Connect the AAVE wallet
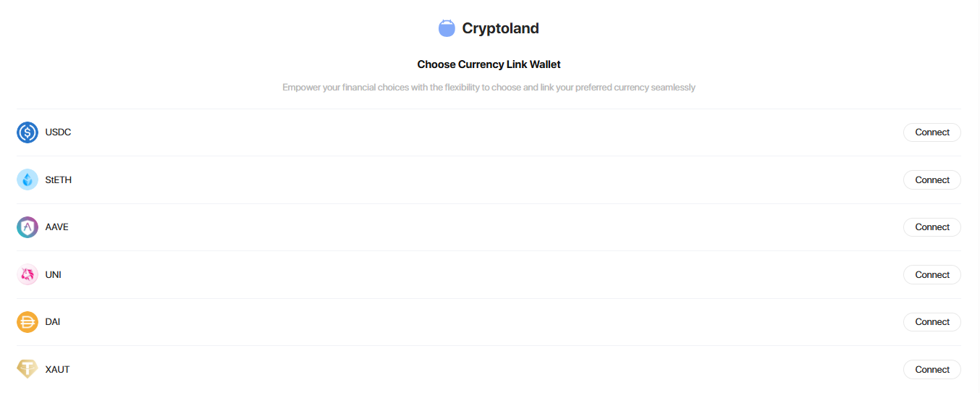The image size is (980, 393). pyautogui.click(x=932, y=227)
